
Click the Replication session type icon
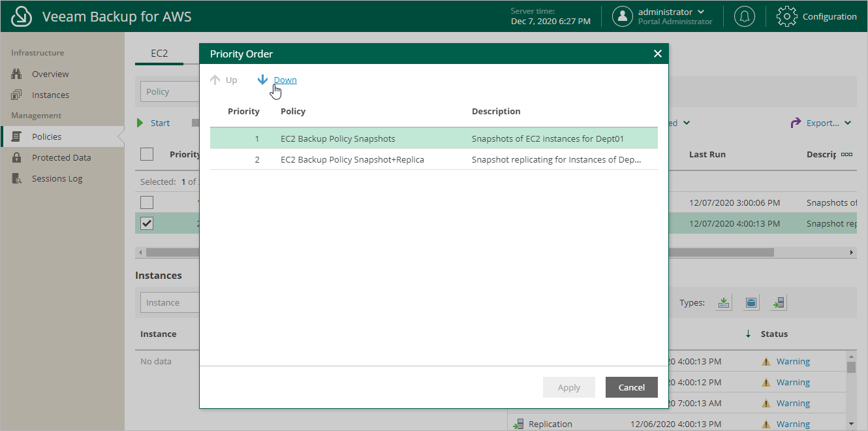[x=518, y=424]
